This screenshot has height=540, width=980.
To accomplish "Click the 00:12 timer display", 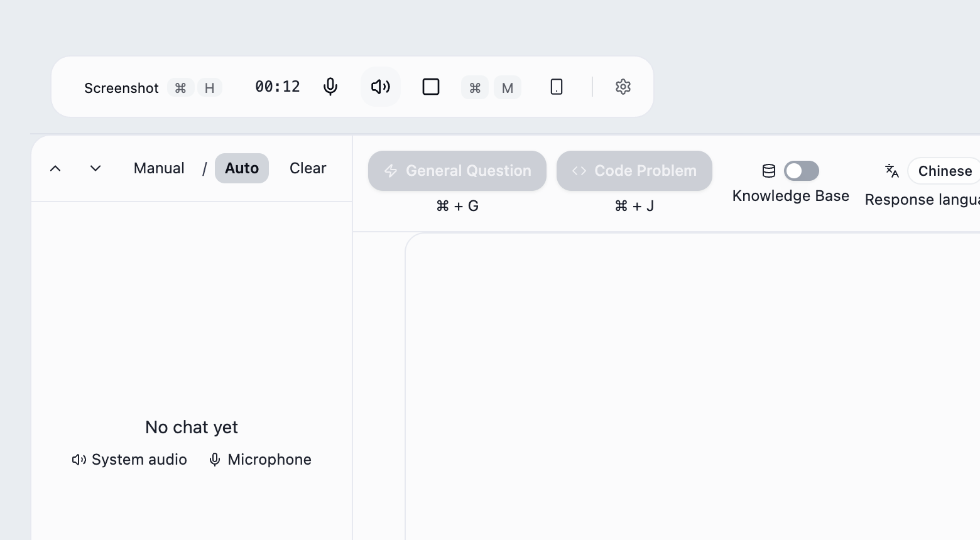I will (278, 87).
